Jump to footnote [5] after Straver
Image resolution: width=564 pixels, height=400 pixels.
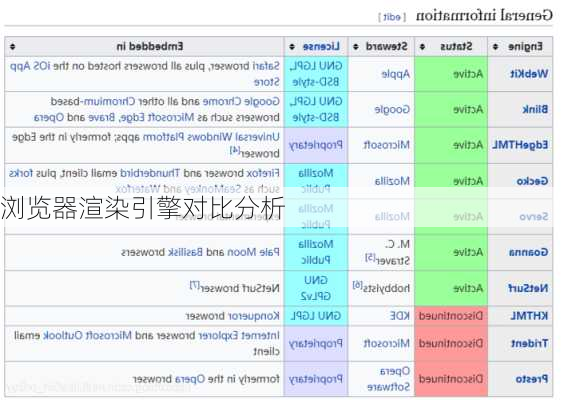click(370, 257)
